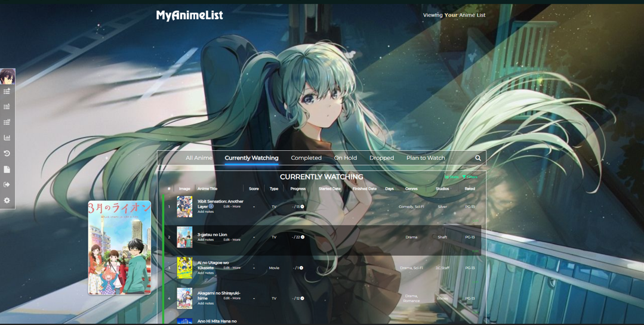Screen dimensions: 644x325
Task: Click Add notes under 16bit Sensation
Action: pyautogui.click(x=205, y=212)
